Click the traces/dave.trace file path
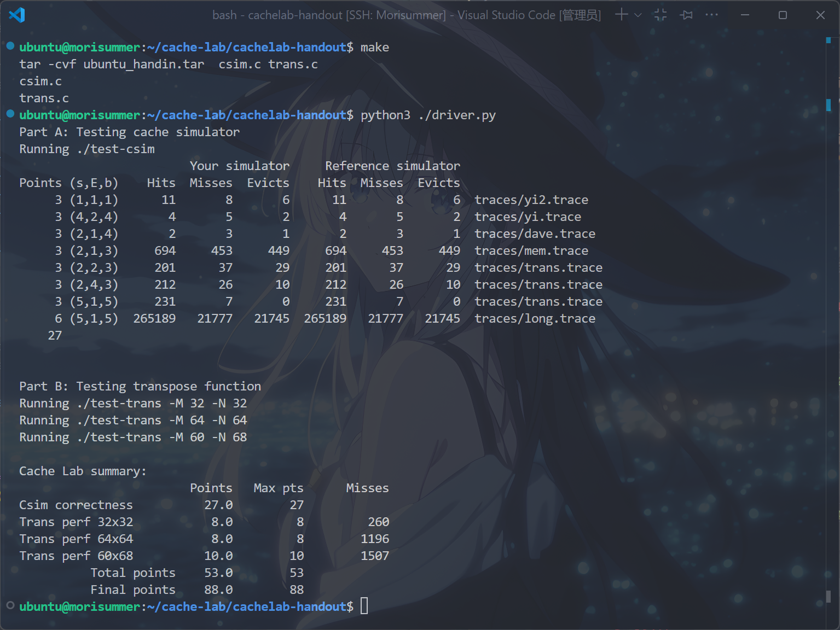 click(x=535, y=234)
